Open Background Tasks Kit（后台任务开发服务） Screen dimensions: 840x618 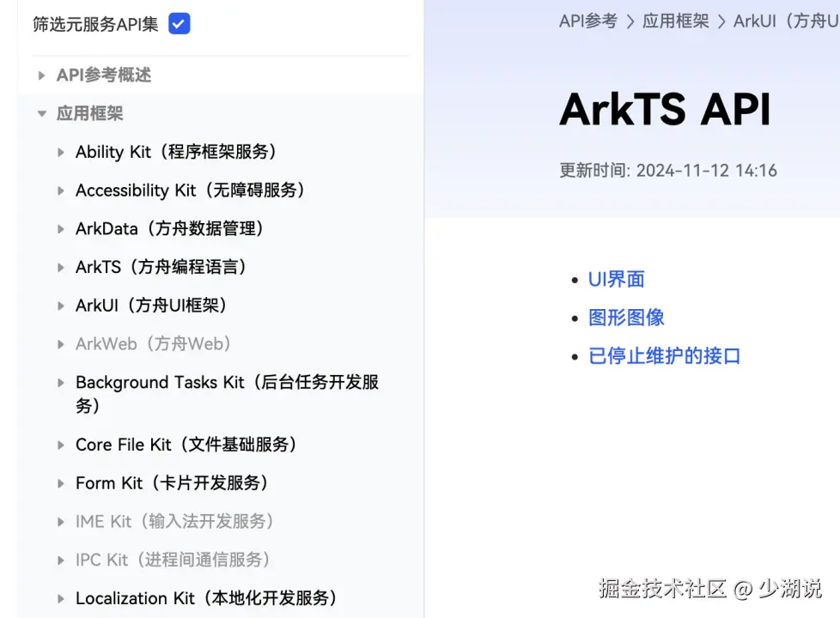227,394
